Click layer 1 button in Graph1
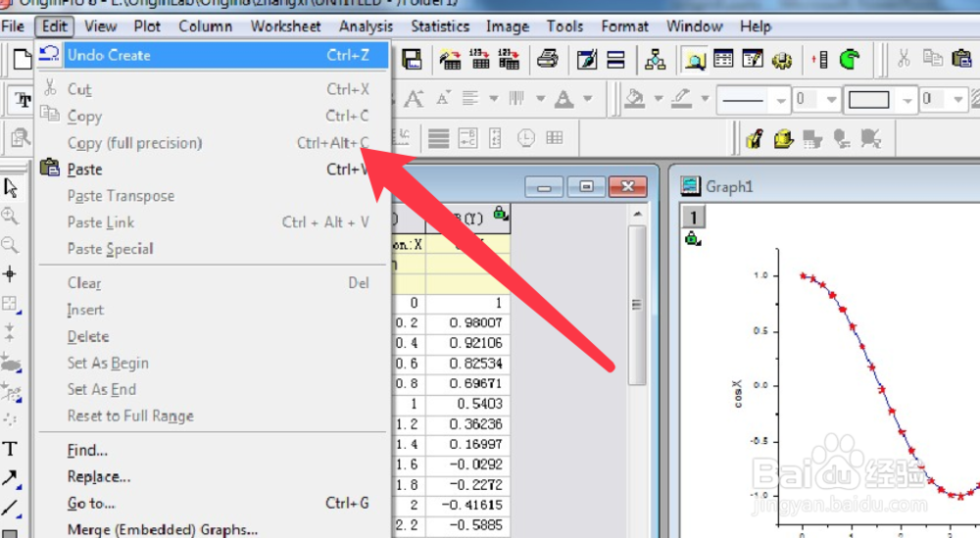The height and width of the screenshot is (538, 980). point(693,217)
